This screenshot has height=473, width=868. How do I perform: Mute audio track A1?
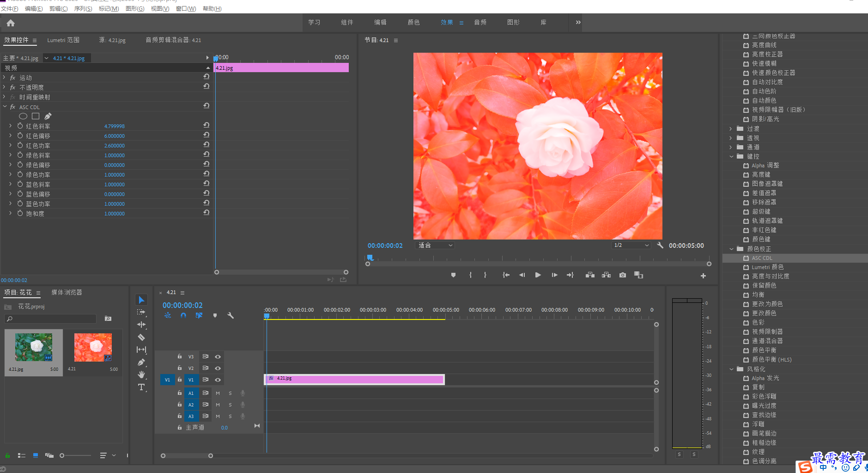pos(218,393)
